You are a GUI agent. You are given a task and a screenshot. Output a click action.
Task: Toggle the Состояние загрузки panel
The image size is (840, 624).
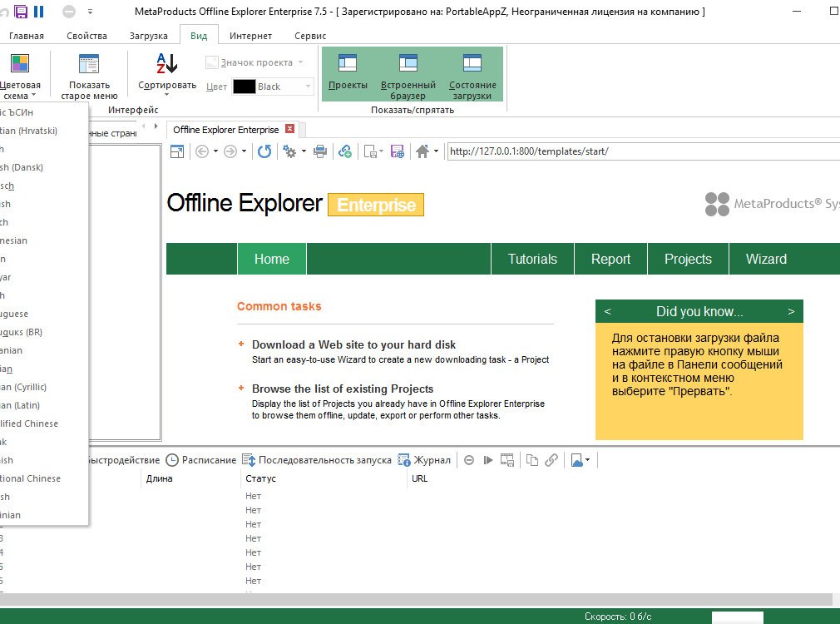click(x=472, y=74)
